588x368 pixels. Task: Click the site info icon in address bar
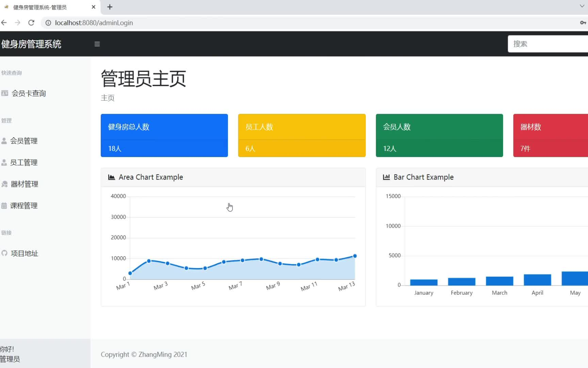click(x=48, y=23)
